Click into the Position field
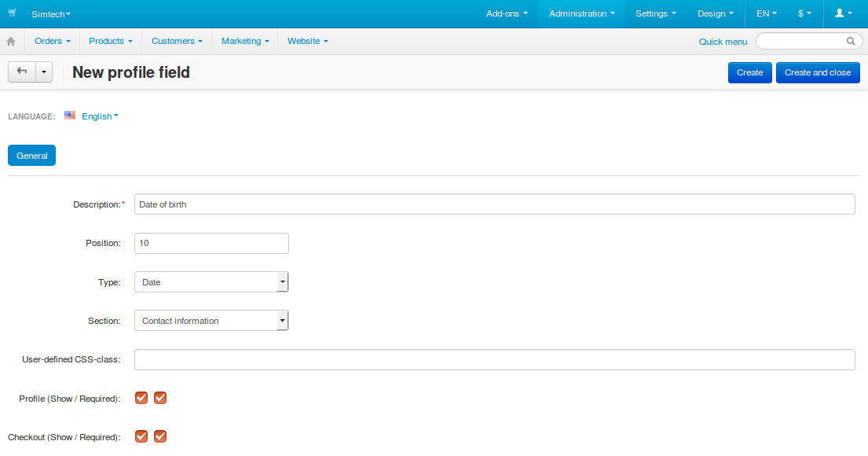The height and width of the screenshot is (456, 868). click(211, 243)
